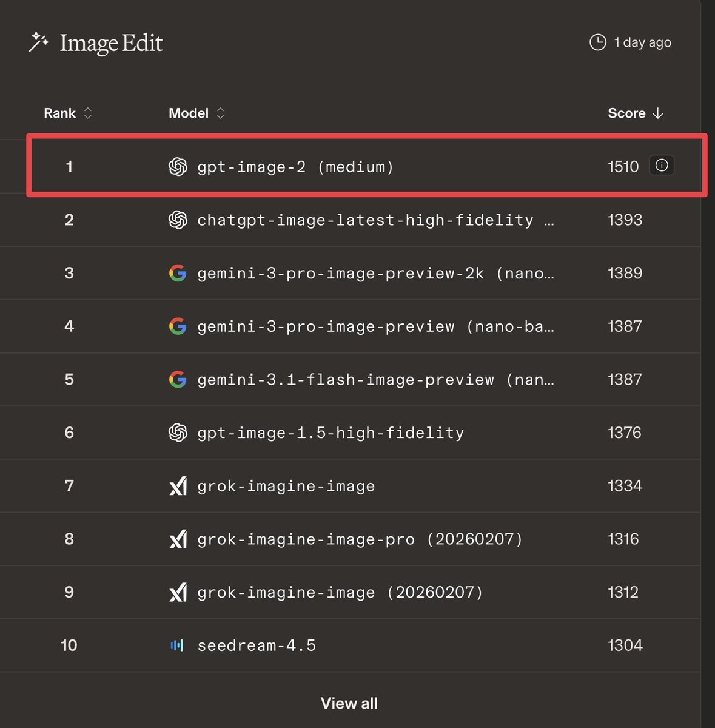Click OpenAI logo beside gpt-image-1.5-high-fidelity
The height and width of the screenshot is (728, 715).
point(178,433)
